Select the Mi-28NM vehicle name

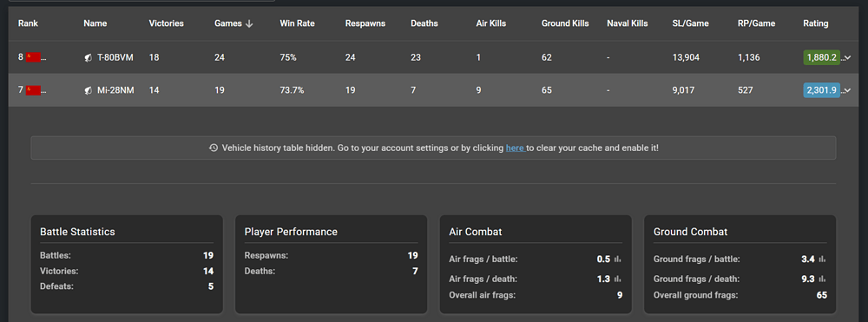(x=115, y=90)
